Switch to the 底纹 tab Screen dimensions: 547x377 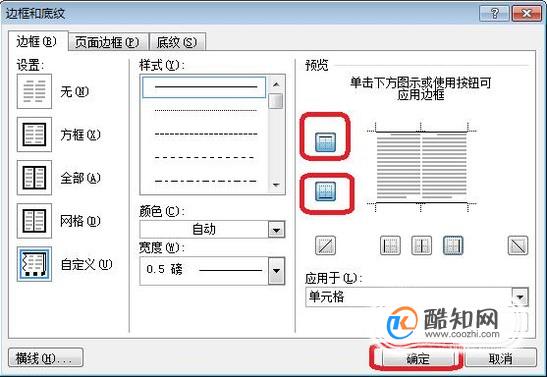click(x=177, y=43)
